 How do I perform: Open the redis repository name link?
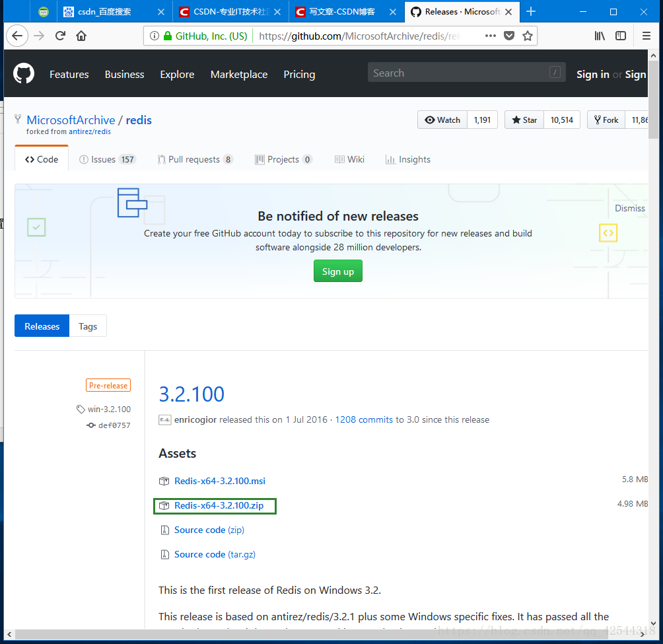pos(139,120)
